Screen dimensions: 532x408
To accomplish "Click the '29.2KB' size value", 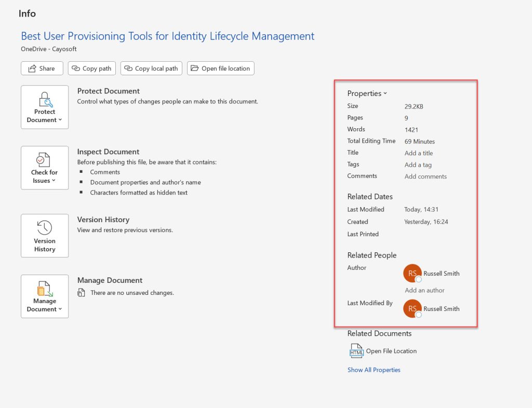I will 414,106.
